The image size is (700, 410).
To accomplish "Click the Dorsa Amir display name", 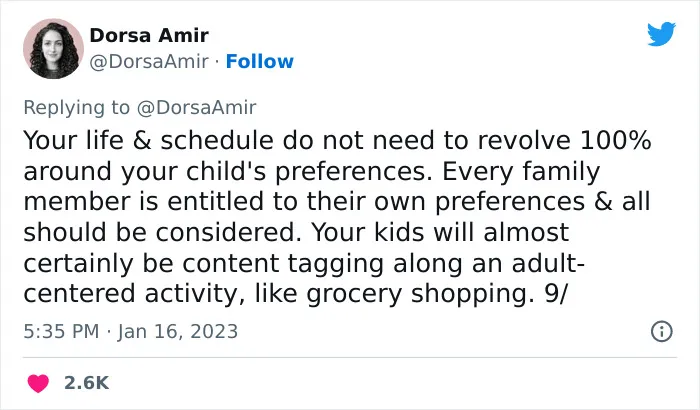I will pyautogui.click(x=149, y=35).
